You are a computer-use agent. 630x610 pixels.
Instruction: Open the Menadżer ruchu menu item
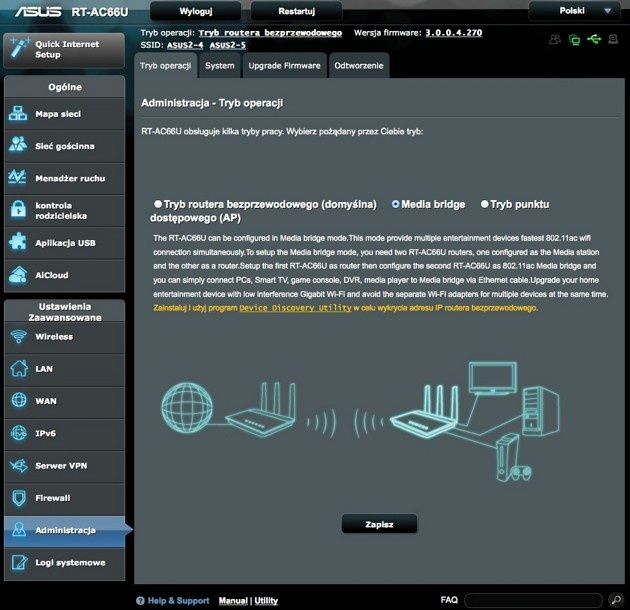[65, 178]
